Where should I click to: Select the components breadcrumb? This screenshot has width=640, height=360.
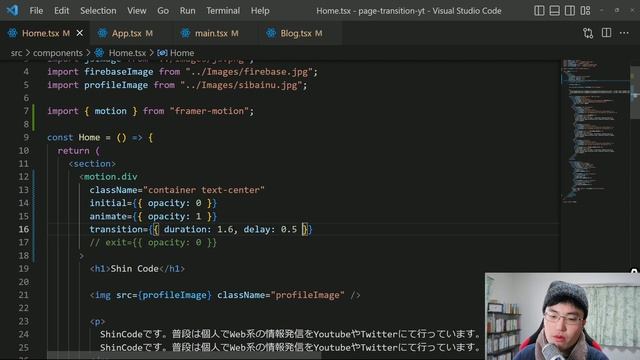58,53
